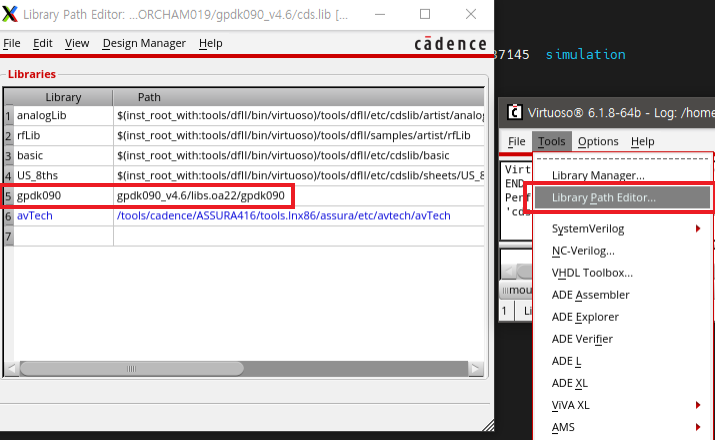Choose Library Path Editor... menu entry
The height and width of the screenshot is (440, 715).
pos(622,197)
